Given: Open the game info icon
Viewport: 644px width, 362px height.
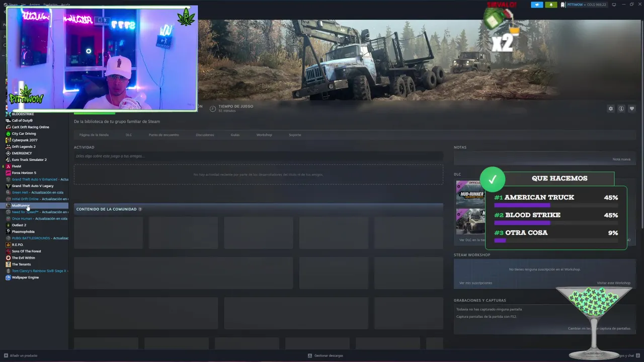Looking at the screenshot, I should (621, 109).
